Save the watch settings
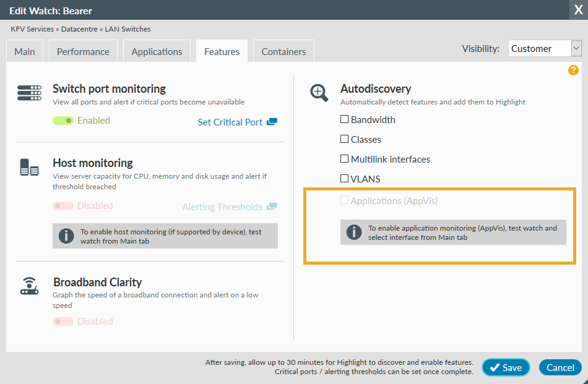The width and height of the screenshot is (588, 384). (505, 367)
